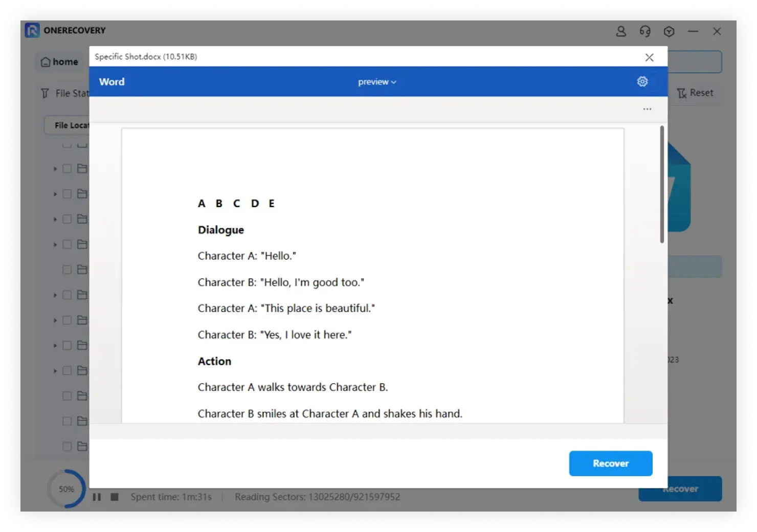Click the document preview vertical scrollbar
Screen dimensions: 757x532
pyautogui.click(x=662, y=184)
